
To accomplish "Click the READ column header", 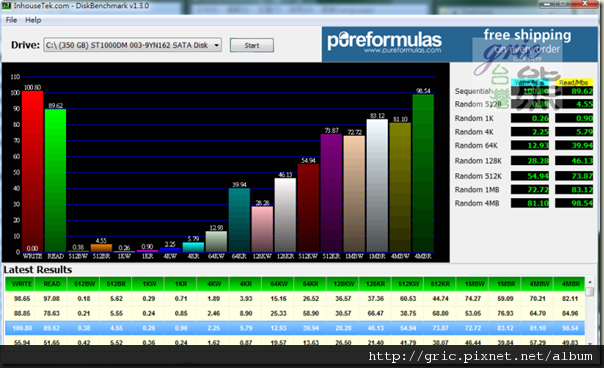I will click(52, 284).
